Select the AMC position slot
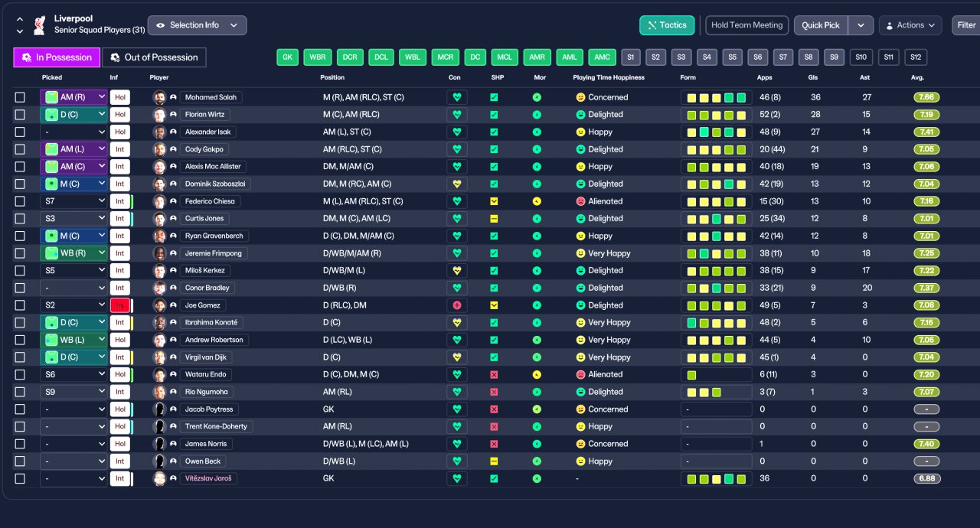This screenshot has height=528, width=980. (x=602, y=57)
